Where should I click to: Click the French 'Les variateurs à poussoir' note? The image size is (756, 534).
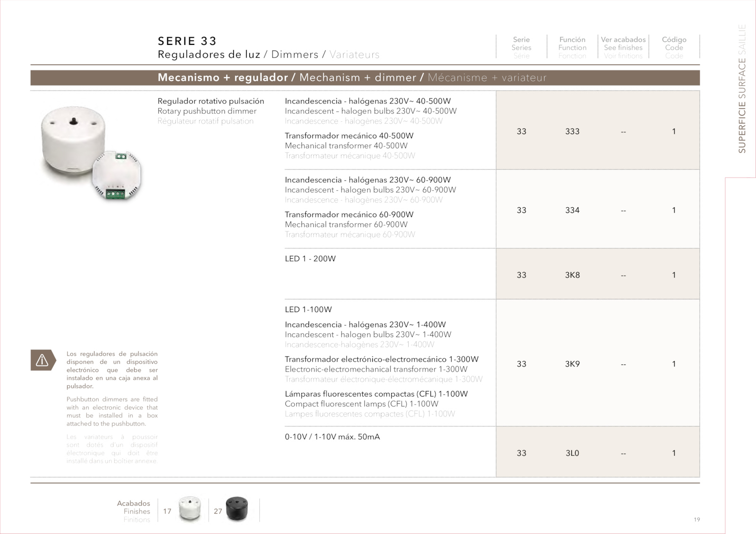pos(112,449)
